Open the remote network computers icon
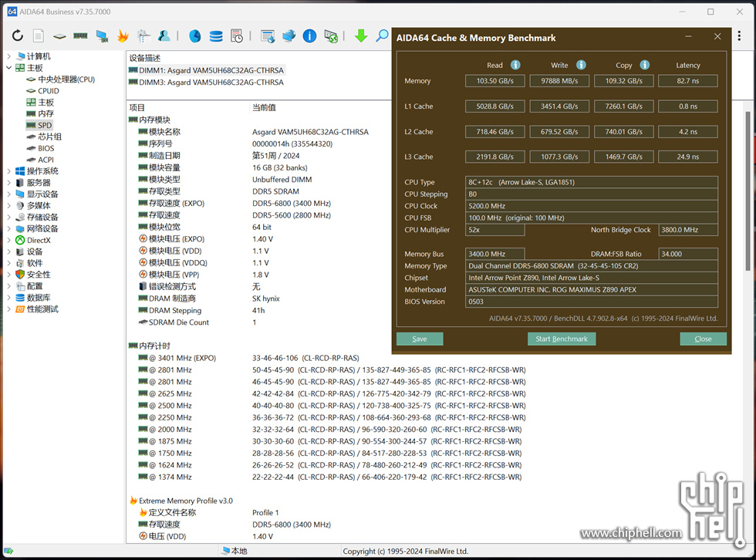The width and height of the screenshot is (756, 560). (289, 36)
